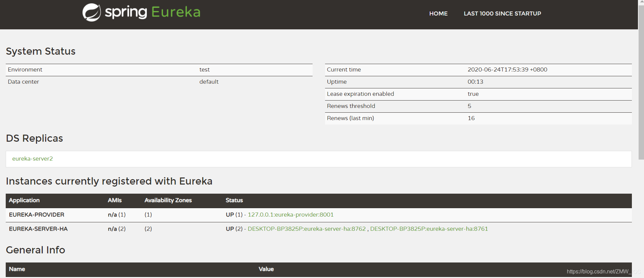Viewport: 644px width, 278px height.
Task: Select the Lease expiration enabled label
Action: [360, 94]
